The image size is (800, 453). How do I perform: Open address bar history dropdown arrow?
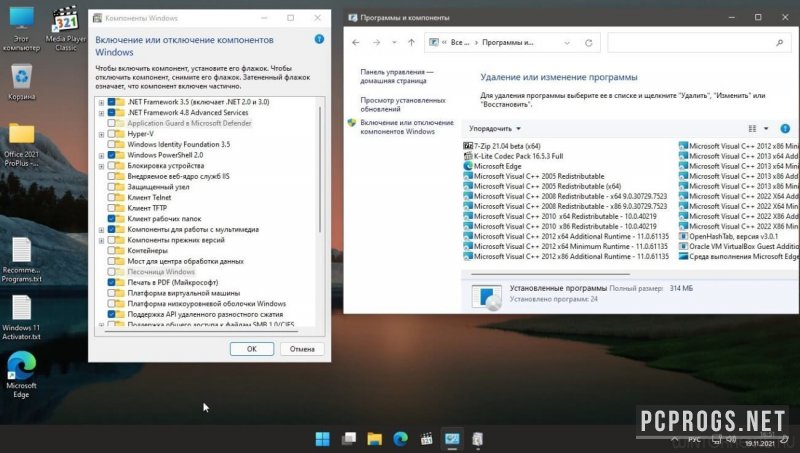pyautogui.click(x=567, y=43)
